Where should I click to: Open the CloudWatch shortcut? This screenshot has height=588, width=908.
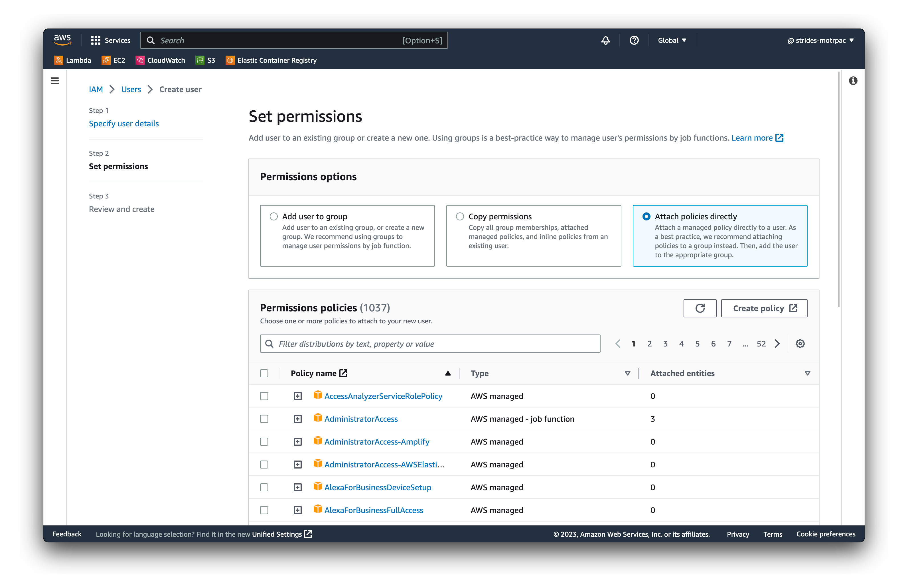pos(160,60)
